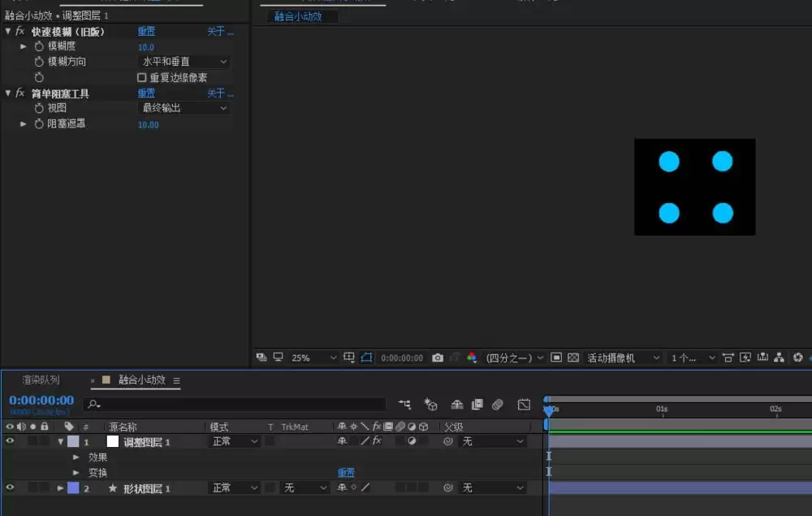The height and width of the screenshot is (516, 812).
Task: Hide the 形状图层 1 layer eye icon
Action: point(10,488)
